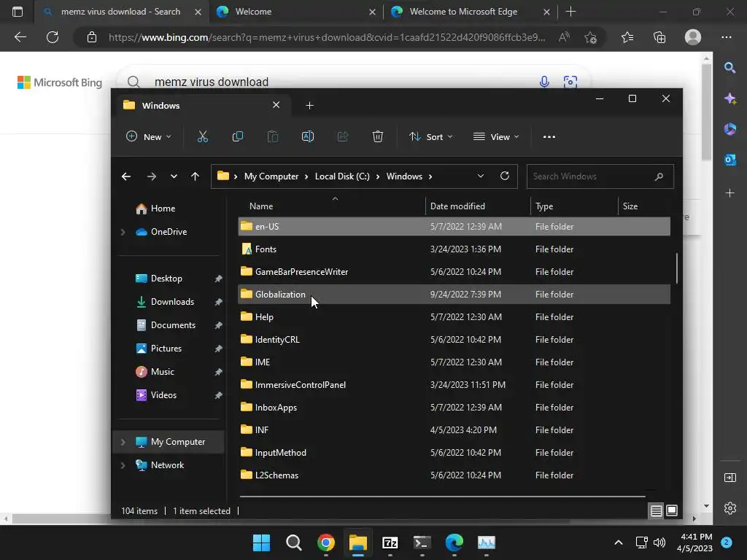Switch to memz virus download Edge tab
The image size is (747, 560).
[120, 12]
